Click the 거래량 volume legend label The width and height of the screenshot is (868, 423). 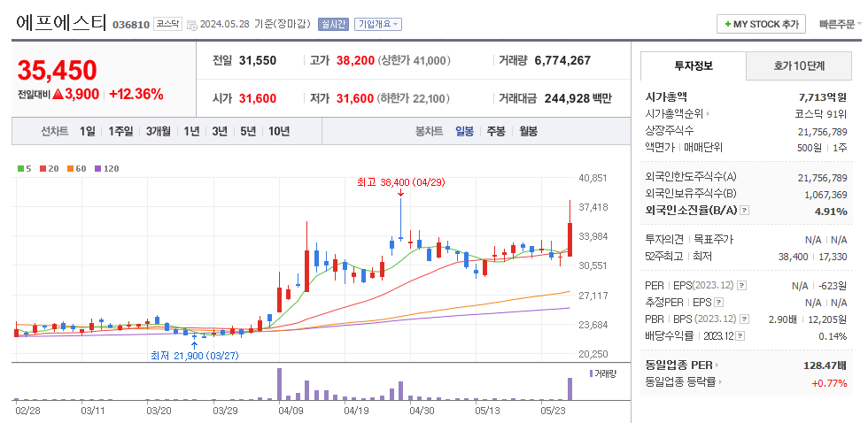pos(604,373)
